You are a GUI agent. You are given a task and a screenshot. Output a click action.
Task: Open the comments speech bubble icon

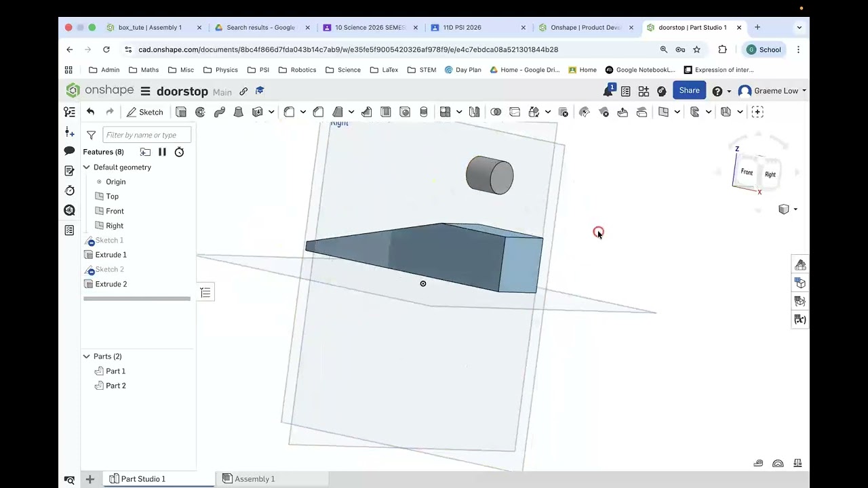[69, 150]
